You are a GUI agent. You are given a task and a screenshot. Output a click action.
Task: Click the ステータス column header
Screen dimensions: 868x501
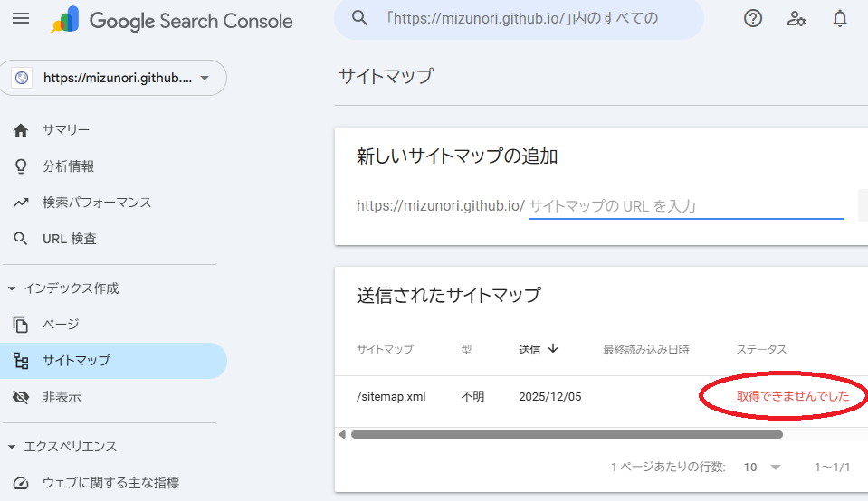coord(761,349)
